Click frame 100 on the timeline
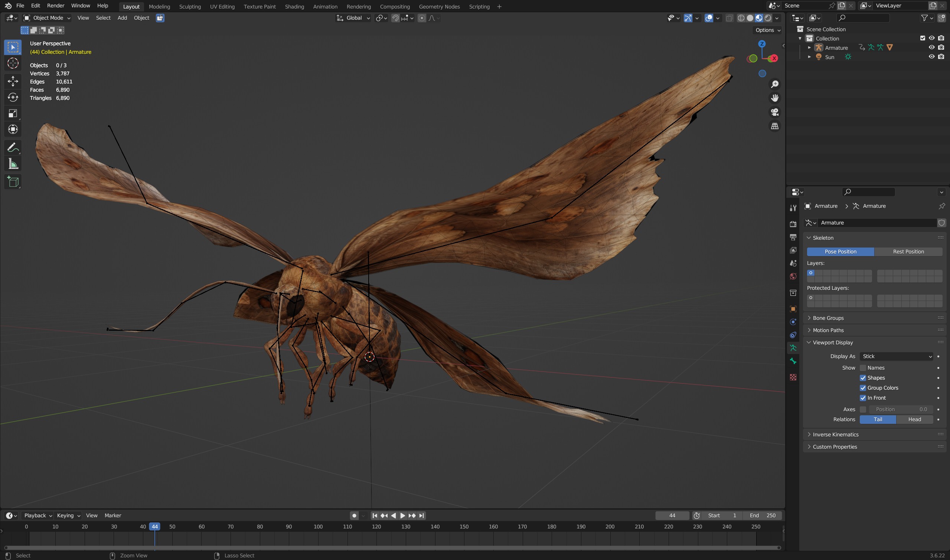 [318, 527]
